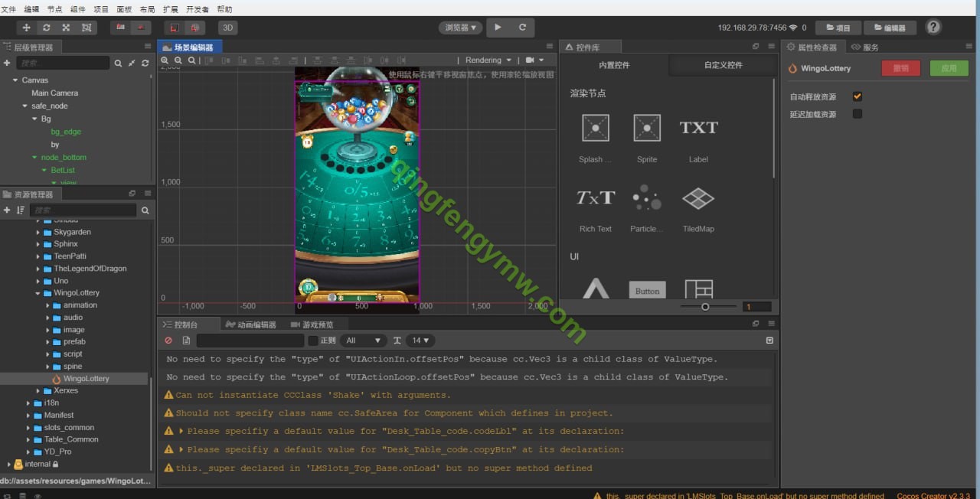Expand the slots_common folder
Screen dimensions: 980x499
click(28, 428)
